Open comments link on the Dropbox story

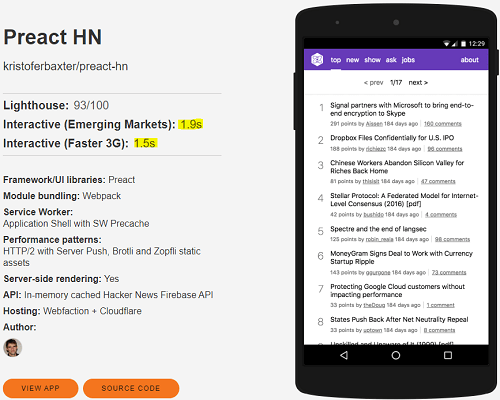(445, 149)
